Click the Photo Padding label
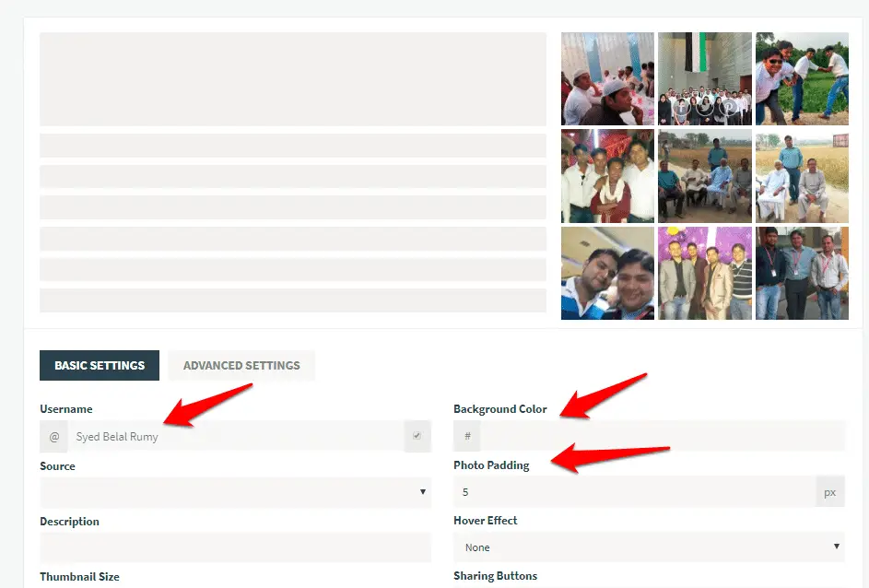Image resolution: width=869 pixels, height=588 pixels. [x=491, y=465]
